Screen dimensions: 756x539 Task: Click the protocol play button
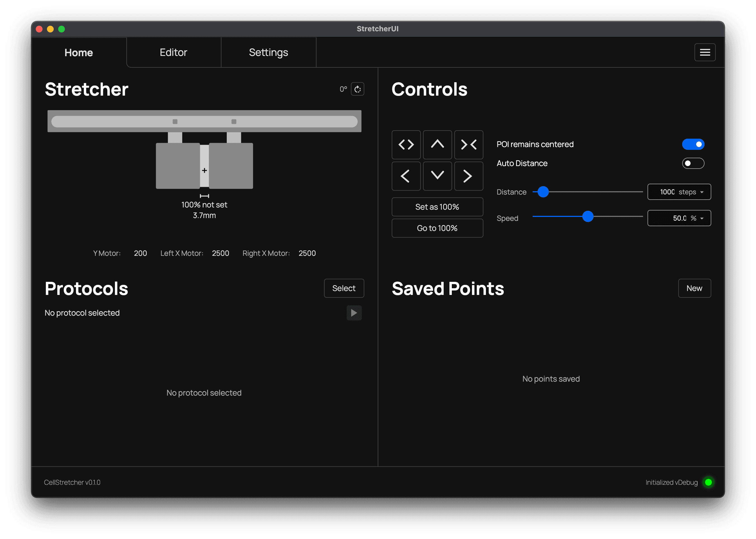point(354,313)
